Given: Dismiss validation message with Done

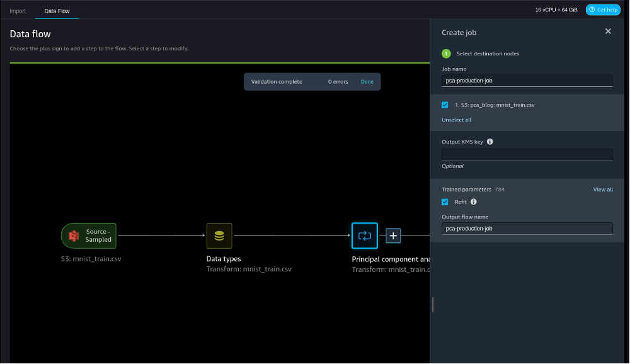Looking at the screenshot, I should pos(367,82).
